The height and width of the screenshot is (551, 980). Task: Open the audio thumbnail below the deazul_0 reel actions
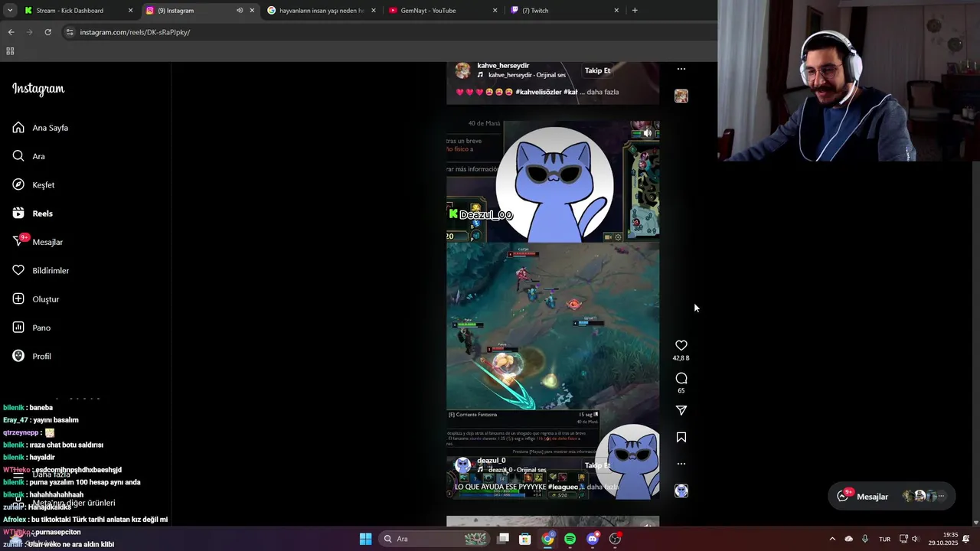click(681, 491)
